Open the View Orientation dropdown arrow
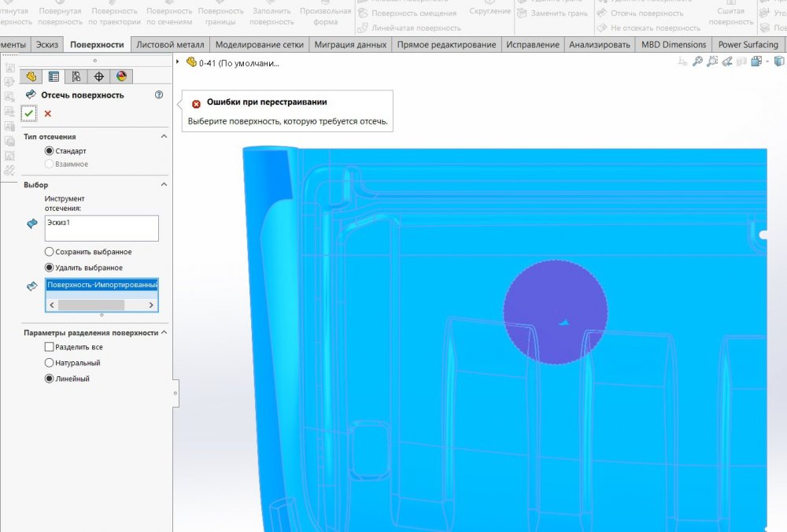 (767, 61)
